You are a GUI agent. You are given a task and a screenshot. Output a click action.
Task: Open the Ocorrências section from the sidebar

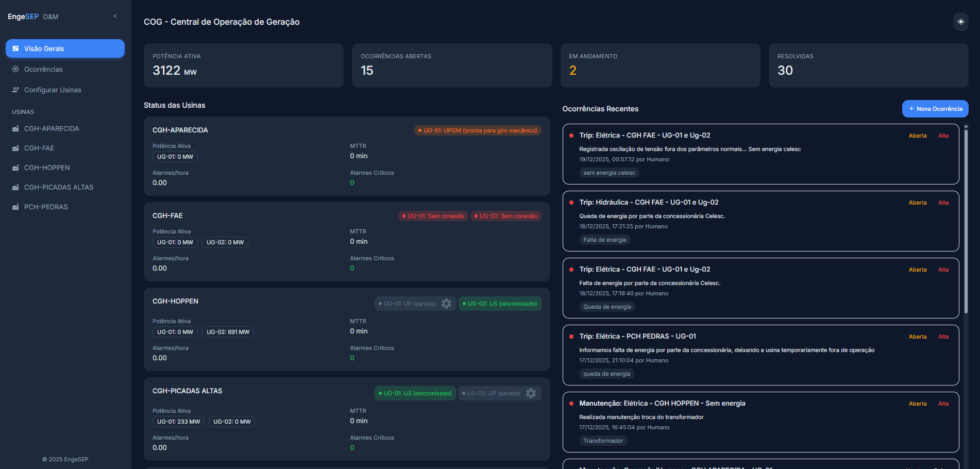coord(43,69)
